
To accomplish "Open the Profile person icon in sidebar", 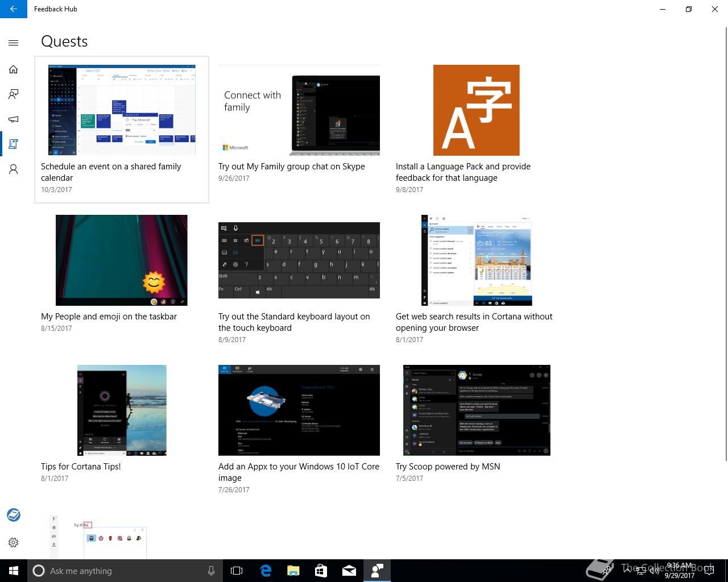I will point(14,169).
